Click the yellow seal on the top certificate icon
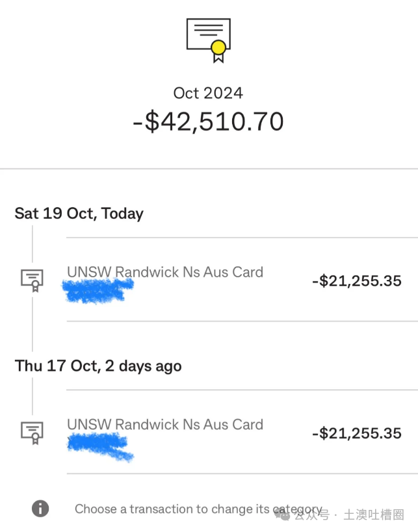Viewport: 418px width, 532px height. 218,47
